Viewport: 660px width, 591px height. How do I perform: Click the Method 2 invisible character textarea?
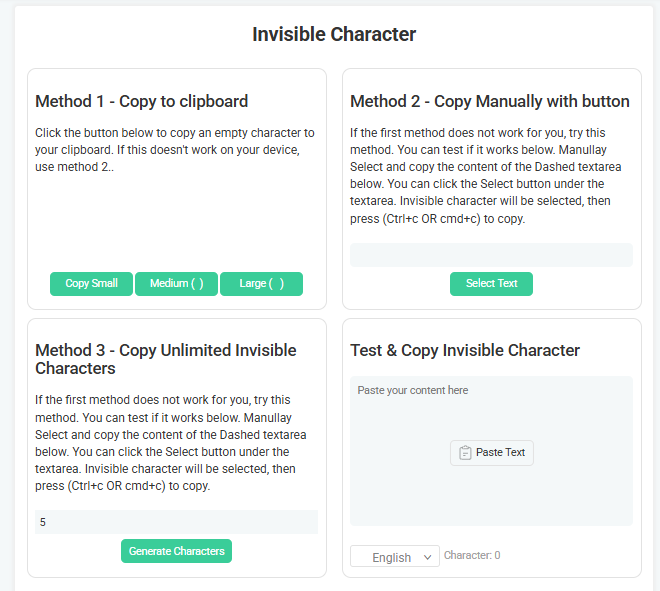491,255
